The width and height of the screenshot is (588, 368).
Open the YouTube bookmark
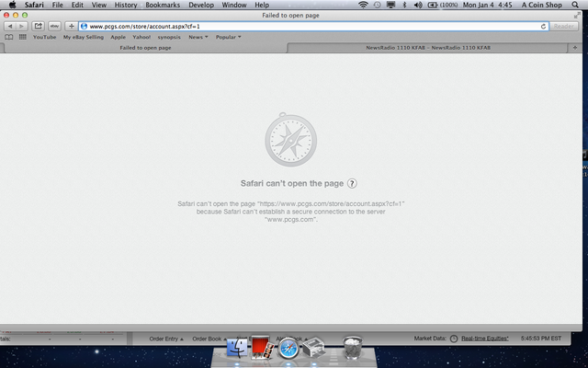pyautogui.click(x=44, y=37)
